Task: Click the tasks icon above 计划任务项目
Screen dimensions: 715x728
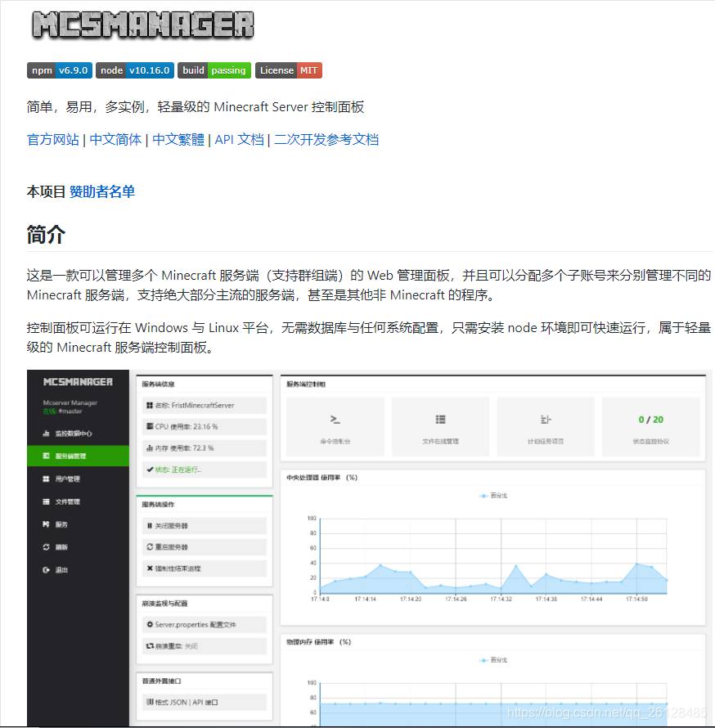Action: 546,420
